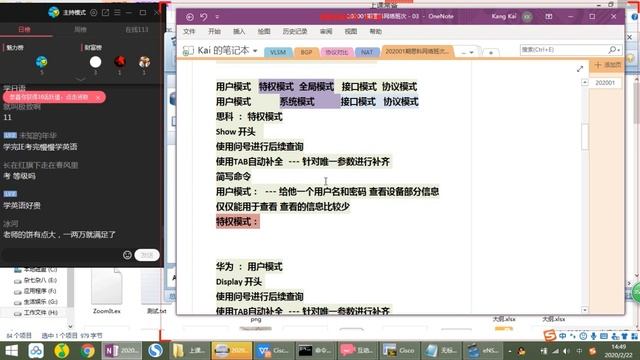Image resolution: width=640 pixels, height=360 pixels.
Task: Select 应用程序 (F:) drive in Explorer
Action: coord(36,291)
